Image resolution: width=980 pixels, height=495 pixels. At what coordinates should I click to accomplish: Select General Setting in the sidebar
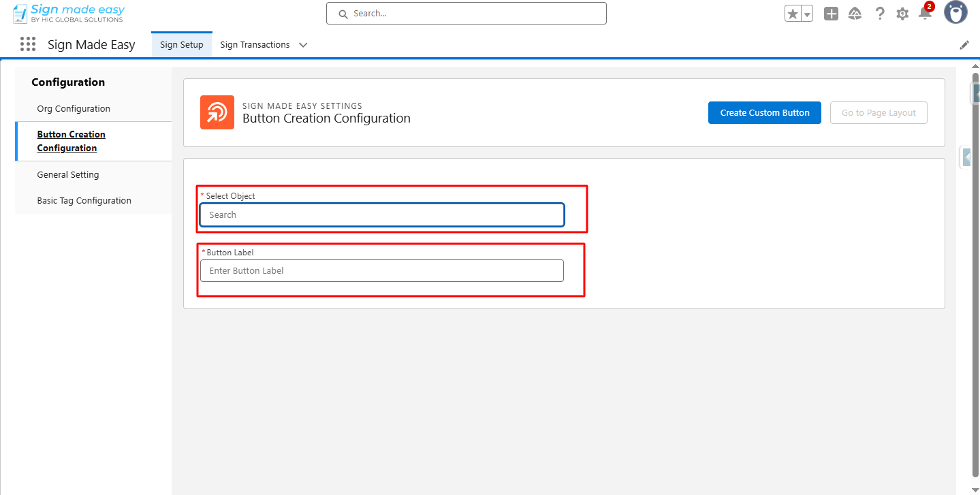(x=68, y=174)
